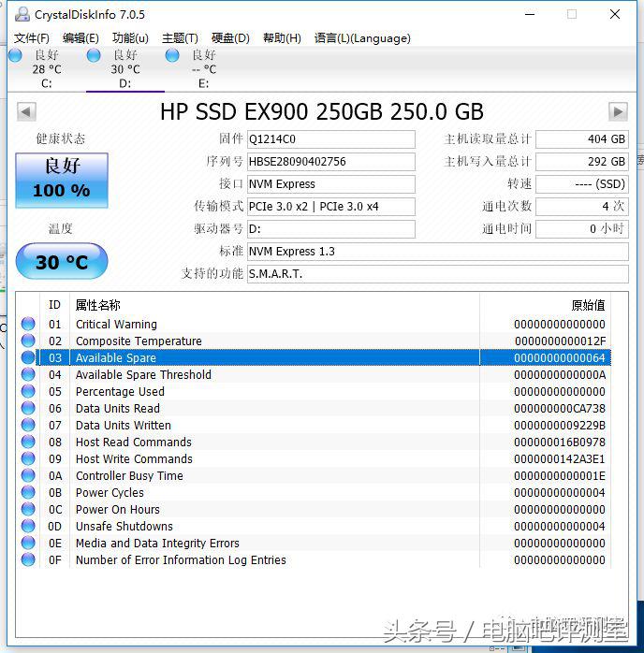Image resolution: width=644 pixels, height=653 pixels.
Task: Open the 文件(F) menu
Action: coord(32,38)
